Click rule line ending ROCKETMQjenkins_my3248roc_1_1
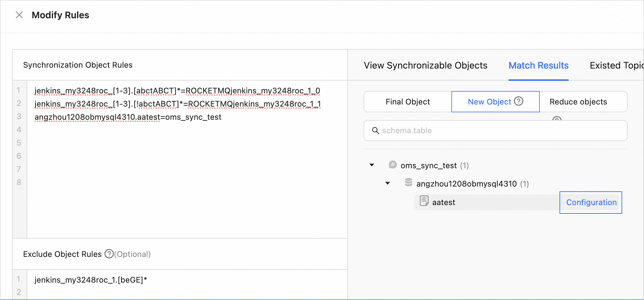The width and height of the screenshot is (644, 300). [178, 104]
